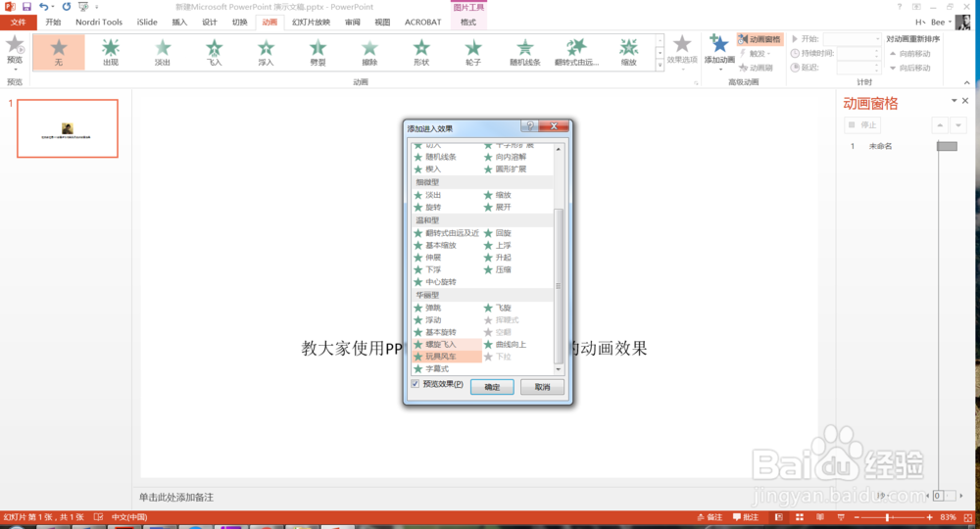The image size is (980, 529).
Task: Open the 效果选项 effect options dropdown
Action: click(x=682, y=51)
